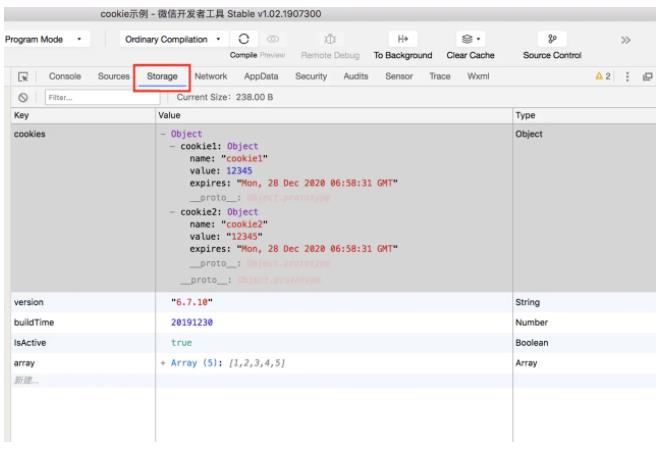Click the Clear Cache label
The width and height of the screenshot is (664, 472).
pyautogui.click(x=470, y=55)
